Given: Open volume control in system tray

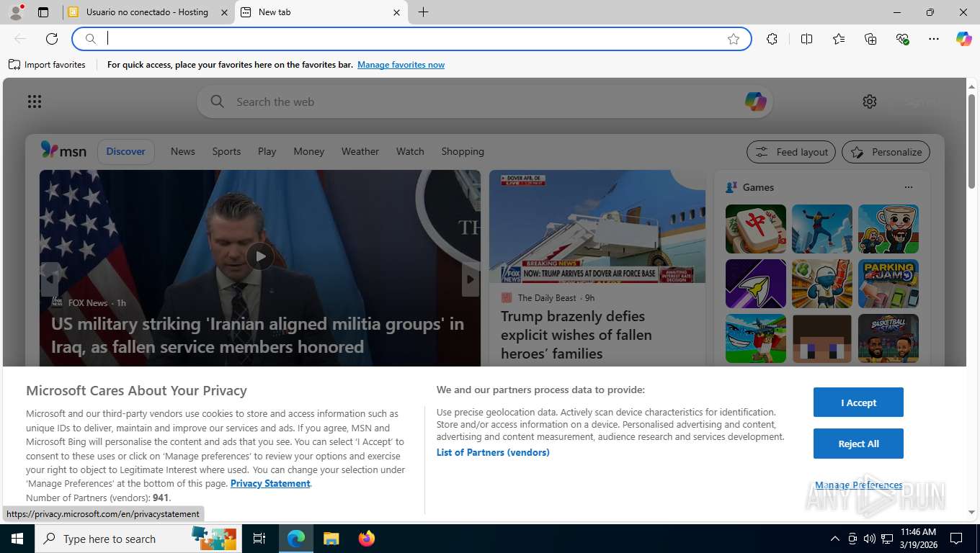Looking at the screenshot, I should coord(870,539).
